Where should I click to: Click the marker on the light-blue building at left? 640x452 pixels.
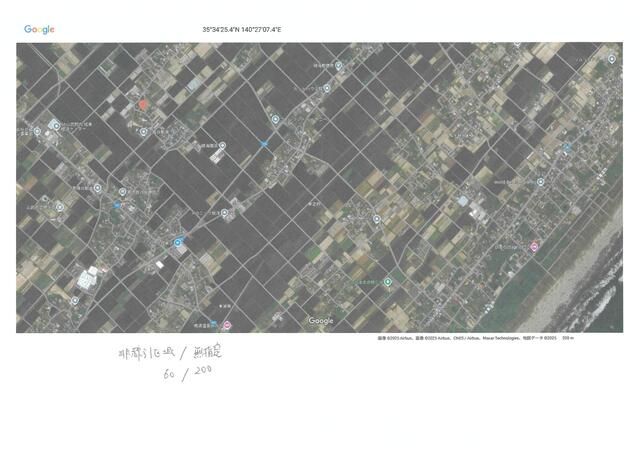point(56,126)
